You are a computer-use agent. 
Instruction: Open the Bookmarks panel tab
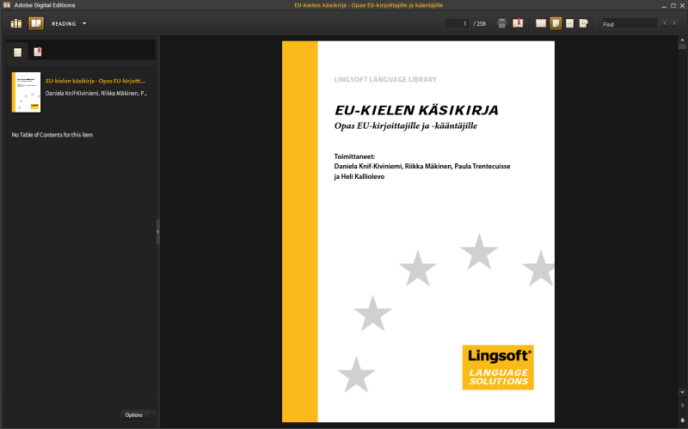[x=38, y=52]
